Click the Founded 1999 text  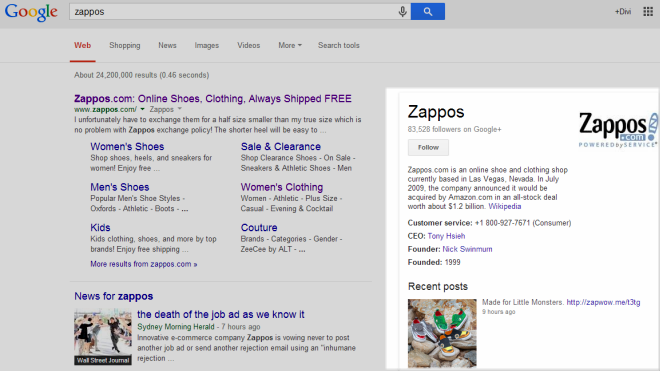point(434,262)
